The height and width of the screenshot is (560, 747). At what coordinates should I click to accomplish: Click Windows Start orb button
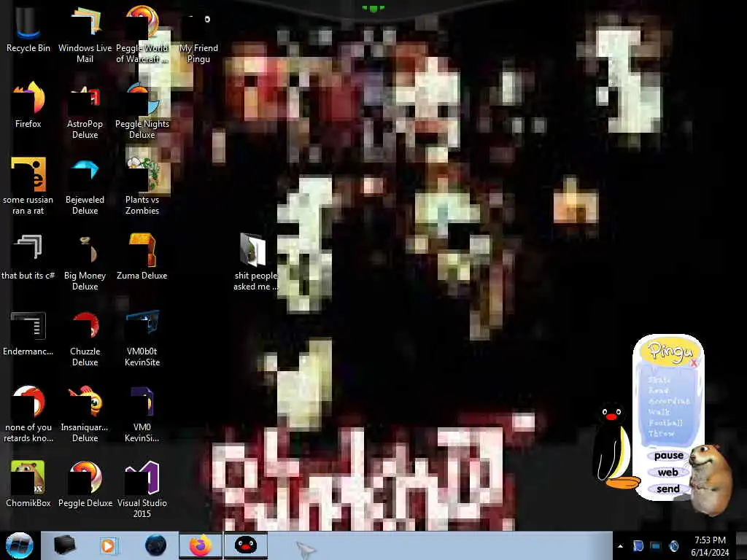tap(19, 545)
